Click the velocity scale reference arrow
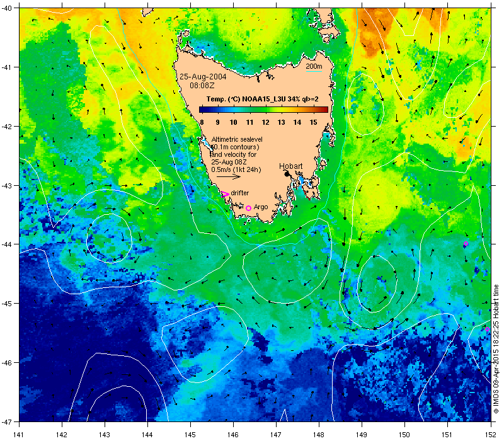The width and height of the screenshot is (504, 441). [229, 176]
